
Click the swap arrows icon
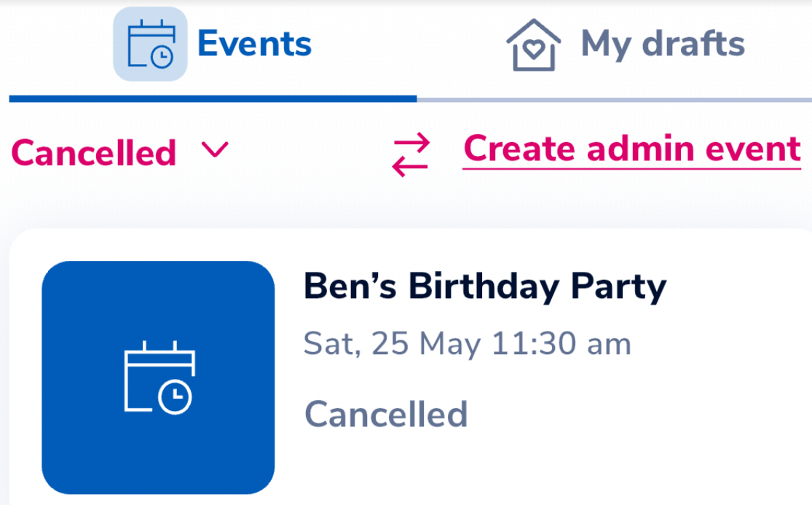point(411,154)
